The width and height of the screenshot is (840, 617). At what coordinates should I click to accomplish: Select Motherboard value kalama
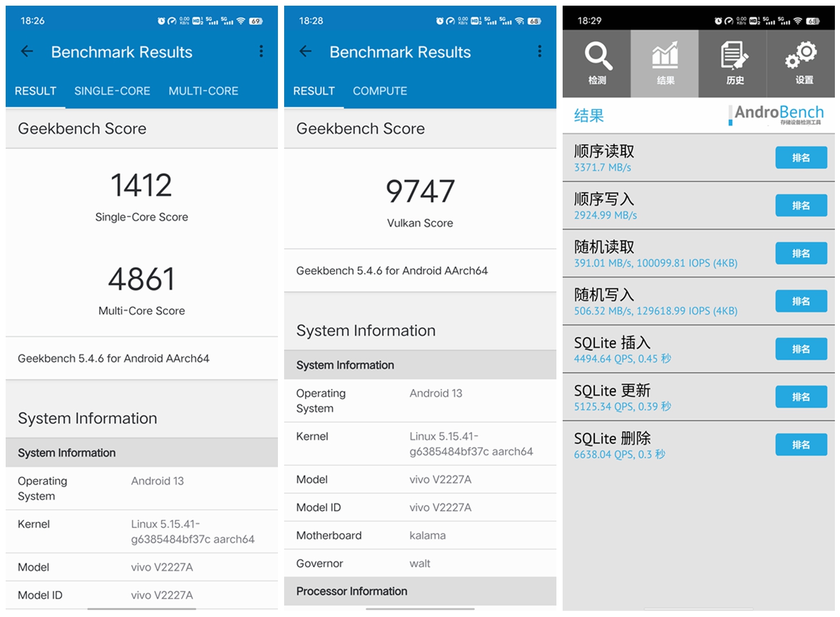(x=427, y=535)
